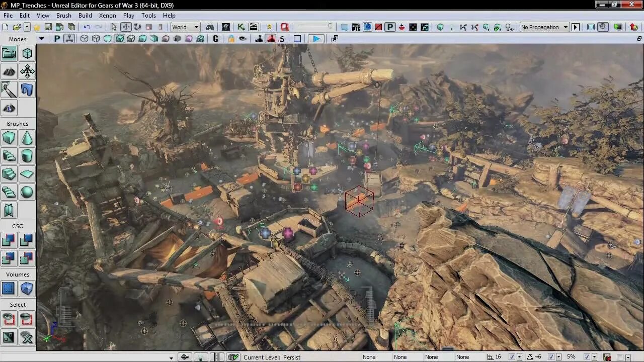Toggle scale snapping checkbox near 5%
The width and height of the screenshot is (644, 362).
click(587, 357)
